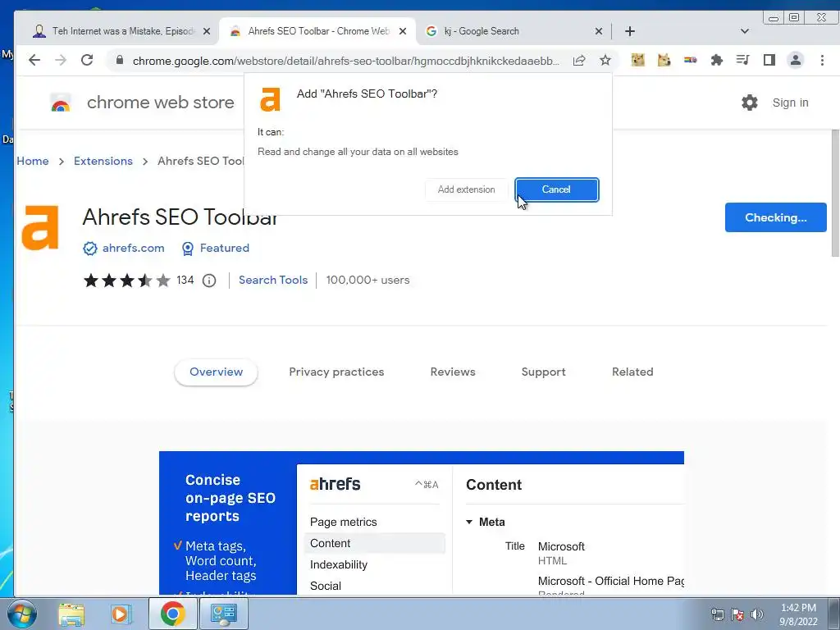Open the Windows Start menu
Image resolution: width=840 pixels, height=630 pixels.
[21, 614]
